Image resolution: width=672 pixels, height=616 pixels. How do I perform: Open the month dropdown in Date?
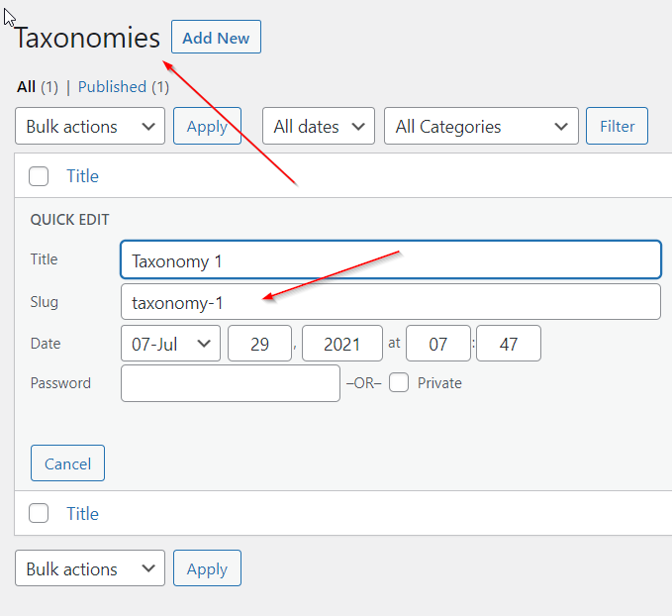170,344
